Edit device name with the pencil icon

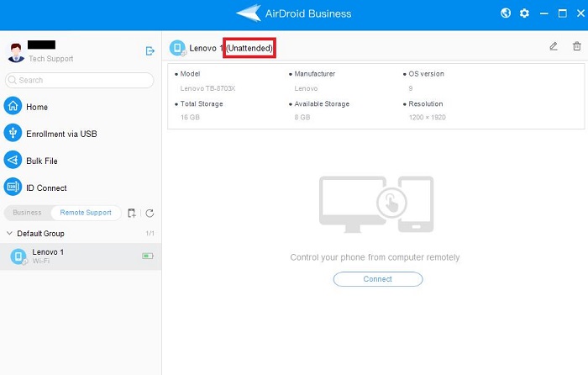[554, 46]
